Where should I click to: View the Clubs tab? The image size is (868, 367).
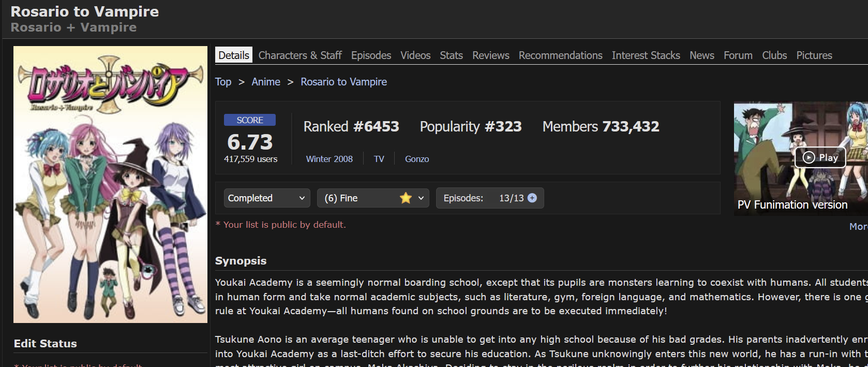(774, 55)
